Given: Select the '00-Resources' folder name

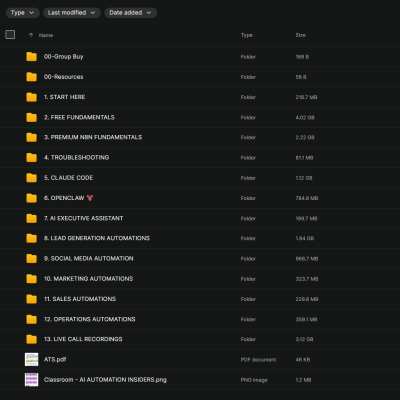Looking at the screenshot, I should point(64,77).
